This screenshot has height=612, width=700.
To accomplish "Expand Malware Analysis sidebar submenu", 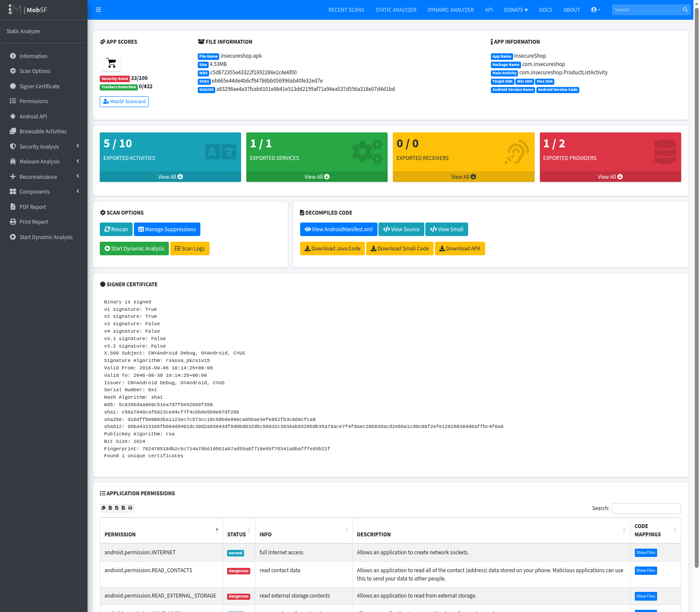I will click(x=44, y=161).
